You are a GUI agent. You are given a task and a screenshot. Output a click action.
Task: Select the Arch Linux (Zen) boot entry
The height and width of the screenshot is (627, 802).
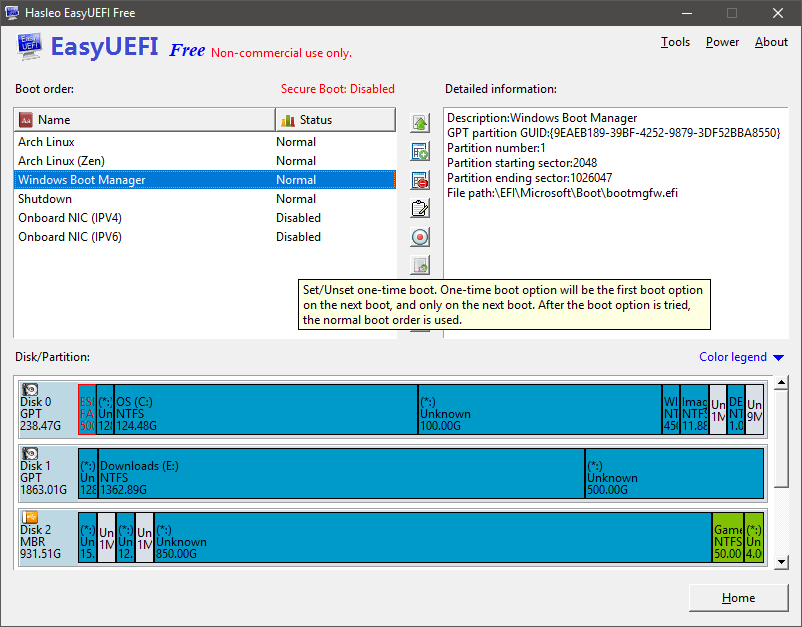pos(61,161)
